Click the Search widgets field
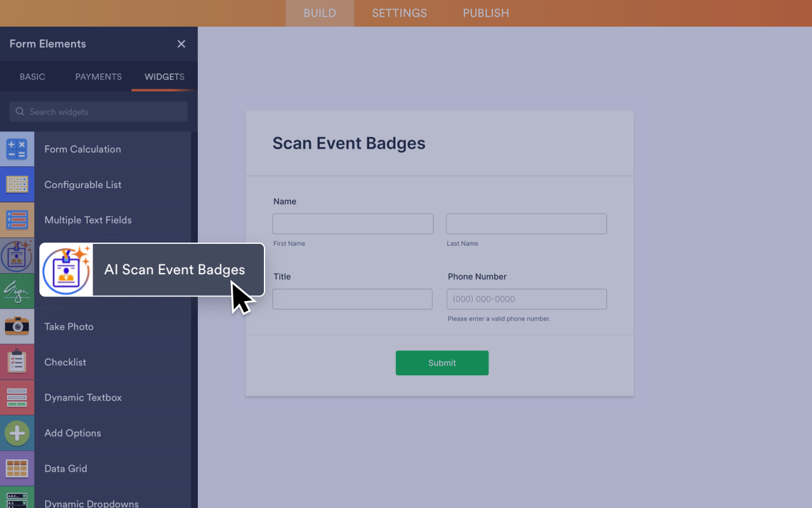Image resolution: width=812 pixels, height=508 pixels. 98,112
